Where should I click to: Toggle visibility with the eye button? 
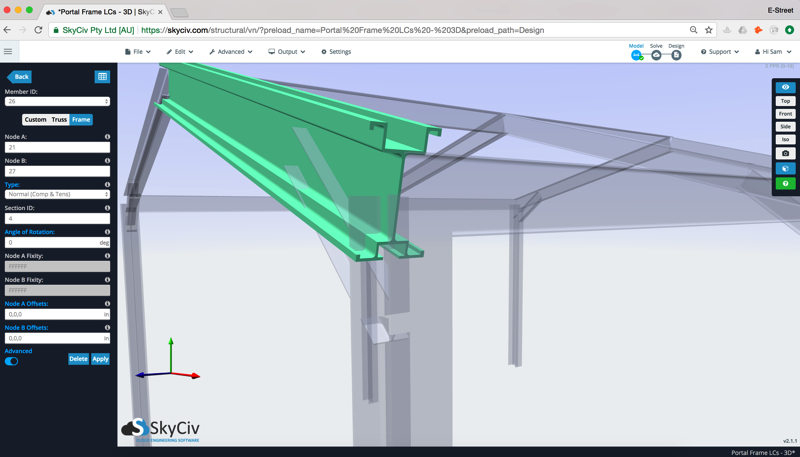click(x=785, y=88)
